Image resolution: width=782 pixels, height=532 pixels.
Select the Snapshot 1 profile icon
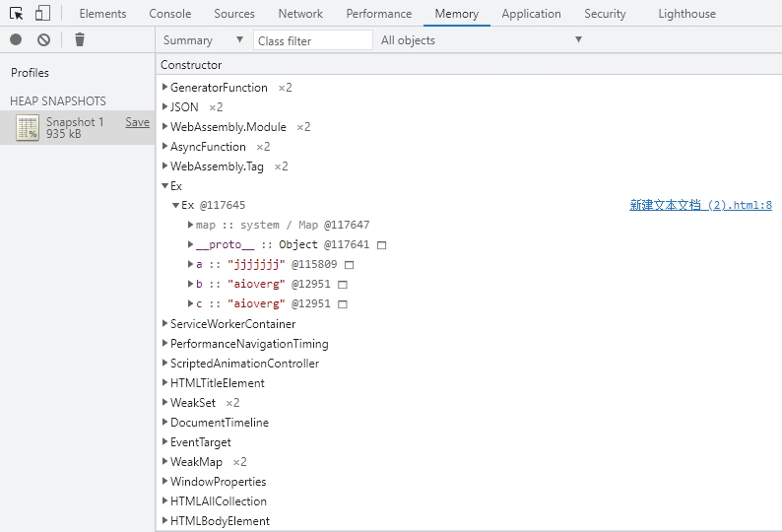(x=28, y=128)
